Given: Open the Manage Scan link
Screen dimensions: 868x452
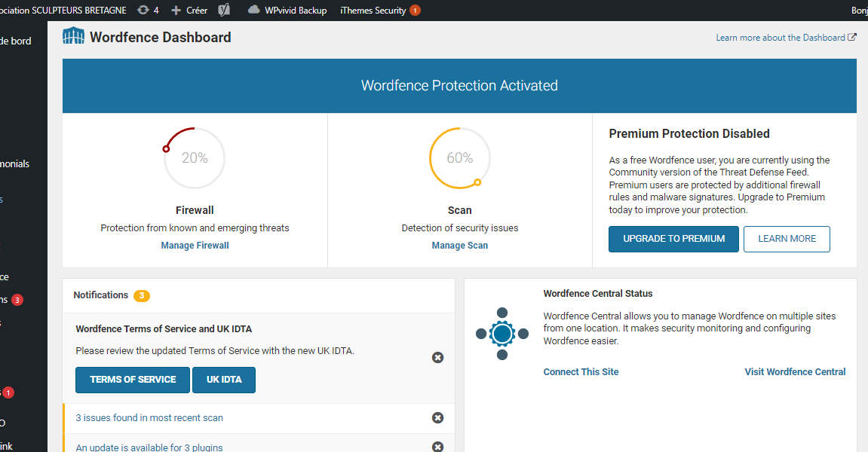Looking at the screenshot, I should pos(459,246).
